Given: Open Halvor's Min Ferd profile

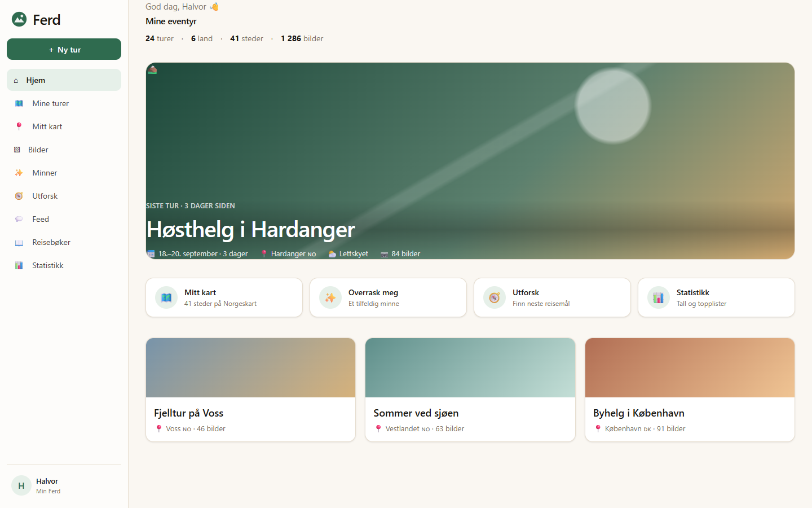Looking at the screenshot, I should [64, 485].
